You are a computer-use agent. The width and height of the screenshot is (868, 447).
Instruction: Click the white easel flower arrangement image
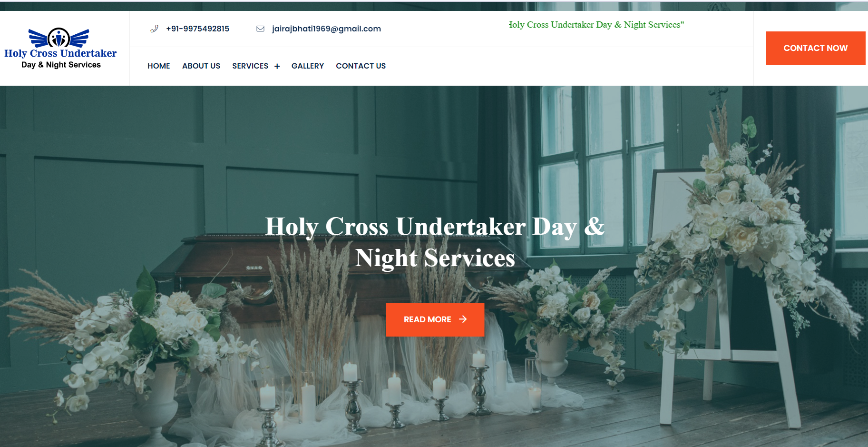(x=742, y=267)
